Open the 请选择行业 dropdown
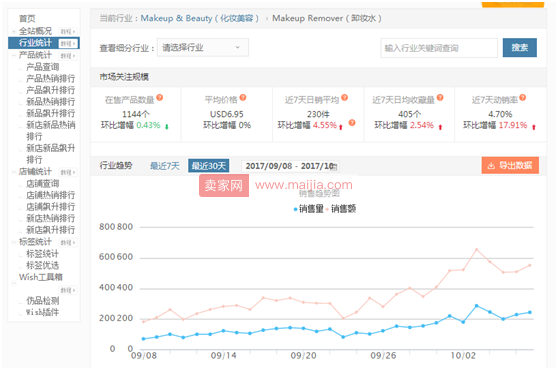The height and width of the screenshot is (370, 558). [x=203, y=48]
